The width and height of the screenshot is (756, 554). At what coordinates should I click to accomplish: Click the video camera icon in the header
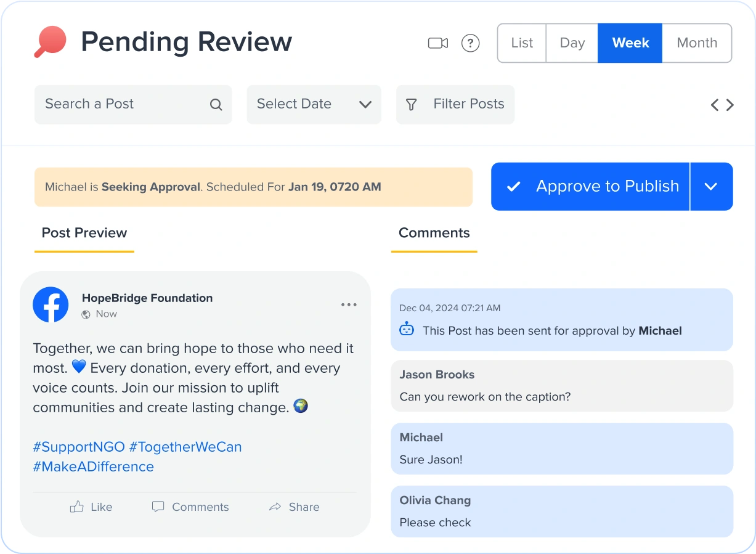tap(437, 43)
